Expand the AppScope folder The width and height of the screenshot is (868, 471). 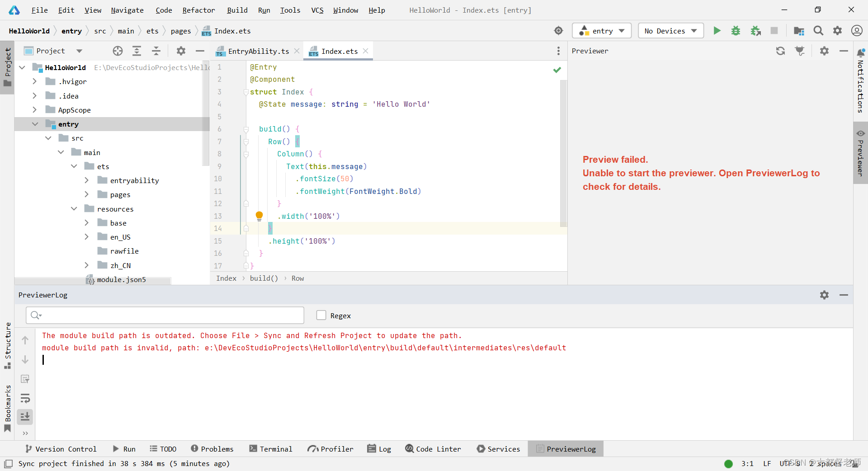(x=34, y=110)
